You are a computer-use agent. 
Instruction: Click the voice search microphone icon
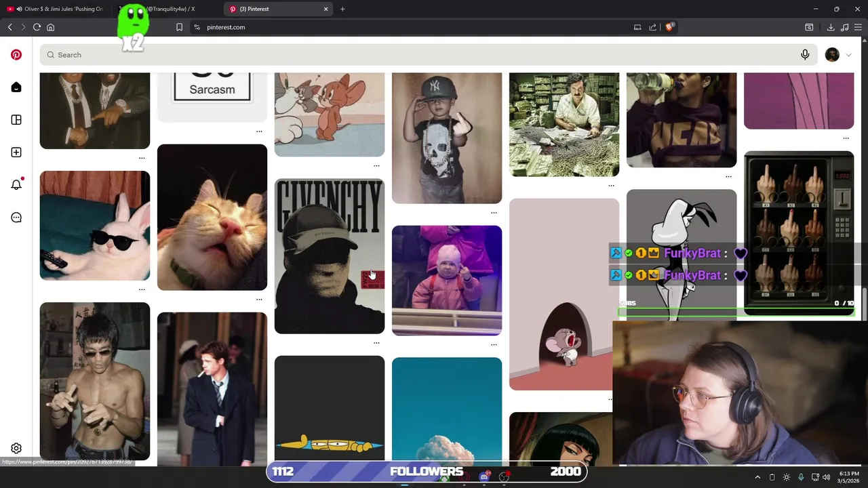805,55
